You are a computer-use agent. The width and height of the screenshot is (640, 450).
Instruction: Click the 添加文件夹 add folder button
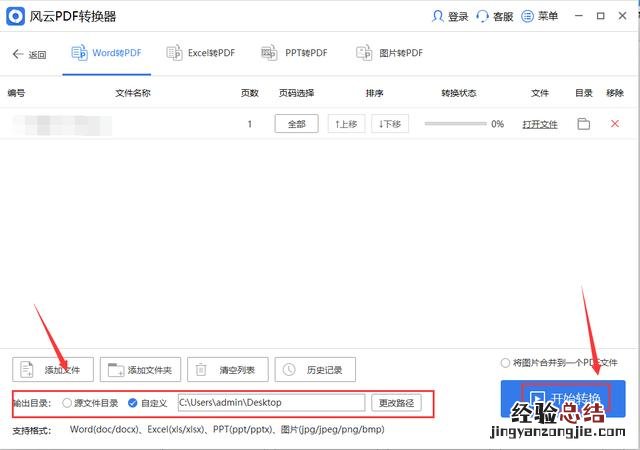tap(141, 370)
